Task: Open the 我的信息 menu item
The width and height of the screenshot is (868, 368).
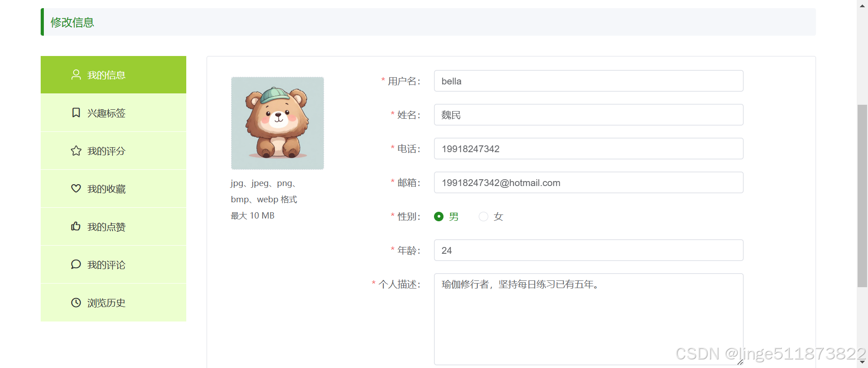Action: coord(113,75)
